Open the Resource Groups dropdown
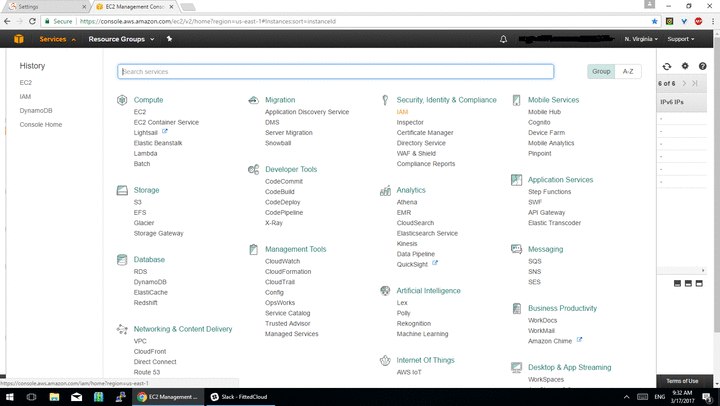The height and width of the screenshot is (406, 720). (x=121, y=39)
